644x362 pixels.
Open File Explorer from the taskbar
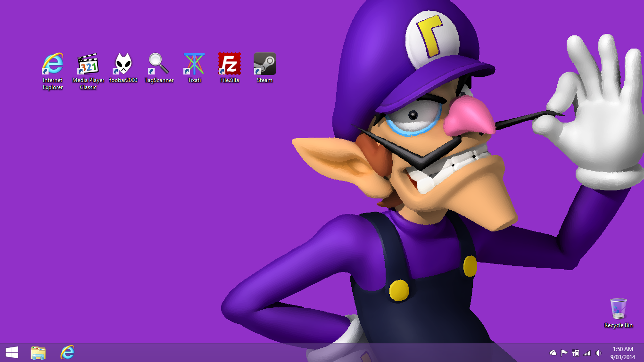click(38, 353)
